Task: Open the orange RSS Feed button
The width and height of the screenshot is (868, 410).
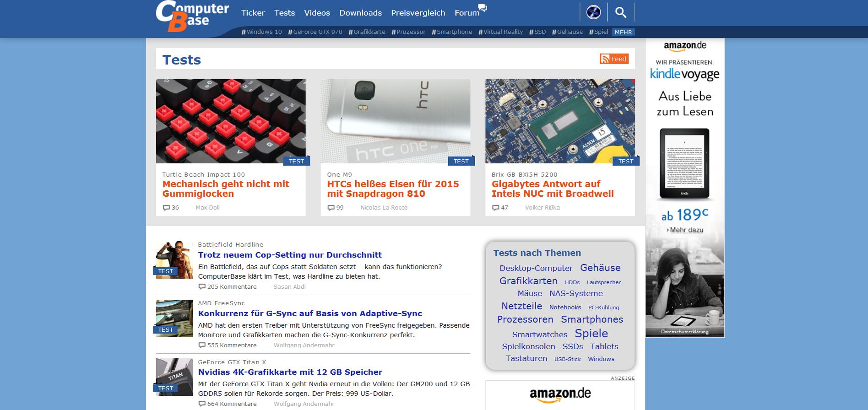Action: [x=614, y=59]
